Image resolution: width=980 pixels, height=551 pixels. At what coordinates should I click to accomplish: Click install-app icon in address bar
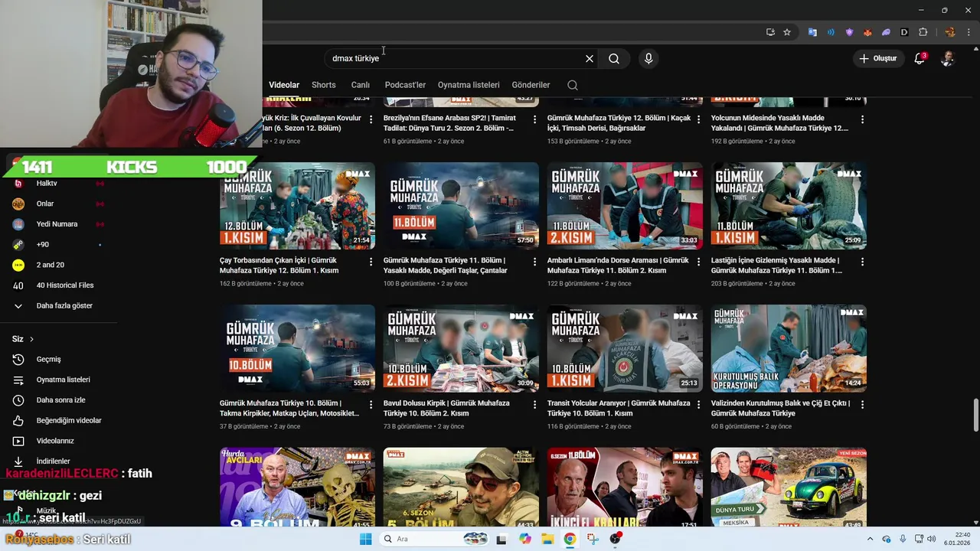770,32
